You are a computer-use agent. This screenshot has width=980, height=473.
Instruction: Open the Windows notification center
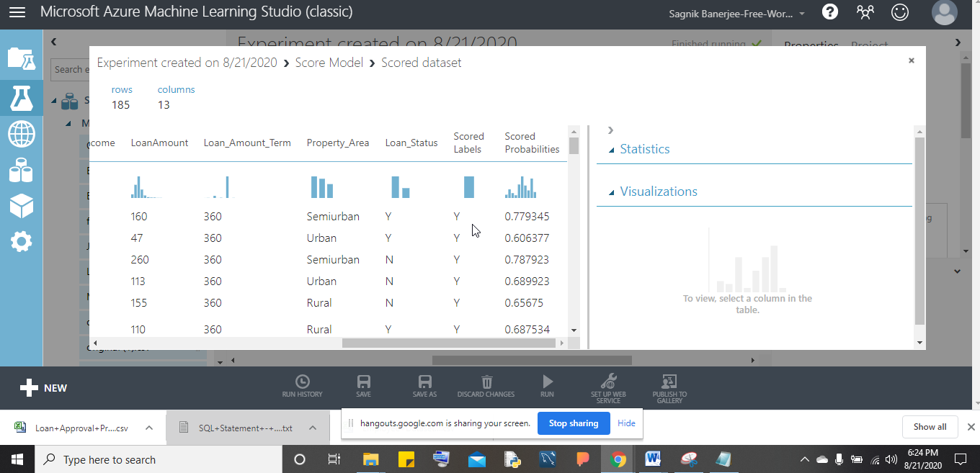point(960,459)
